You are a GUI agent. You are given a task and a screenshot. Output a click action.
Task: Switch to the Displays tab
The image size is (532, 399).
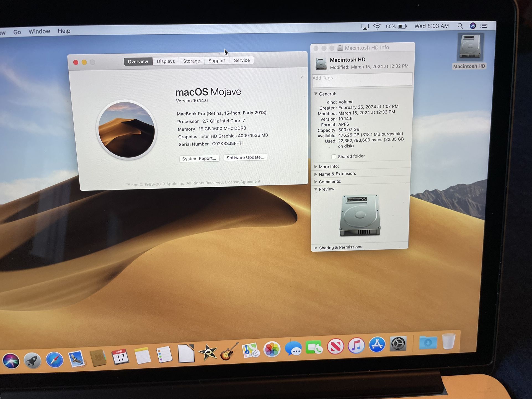pos(166,61)
